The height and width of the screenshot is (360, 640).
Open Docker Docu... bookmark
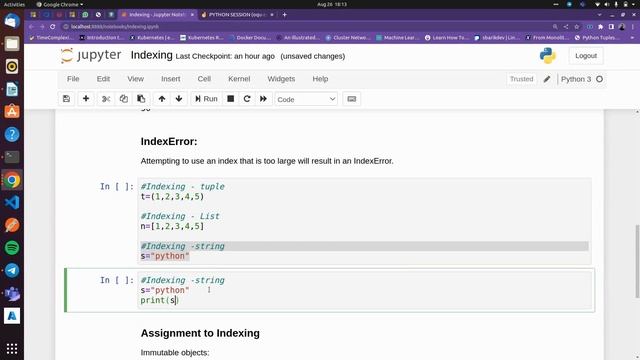[x=250, y=38]
